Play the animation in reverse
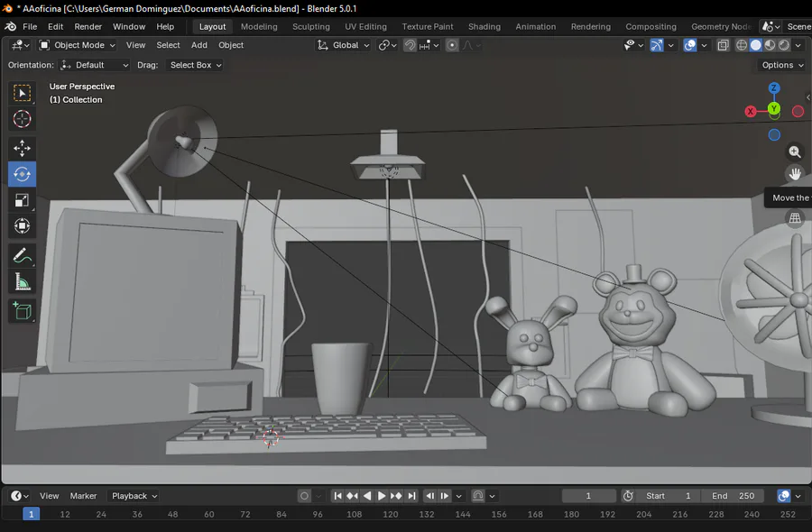812x532 pixels. 366,496
